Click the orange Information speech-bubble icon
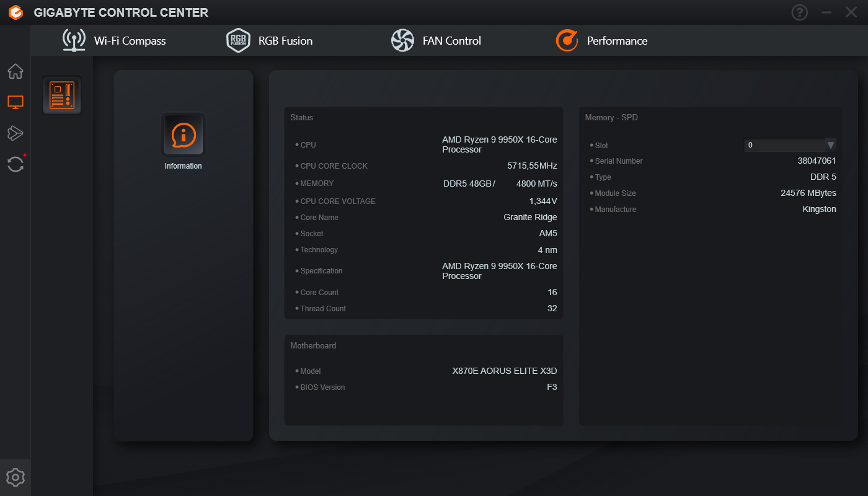Screen dimensions: 868x496 184,135
